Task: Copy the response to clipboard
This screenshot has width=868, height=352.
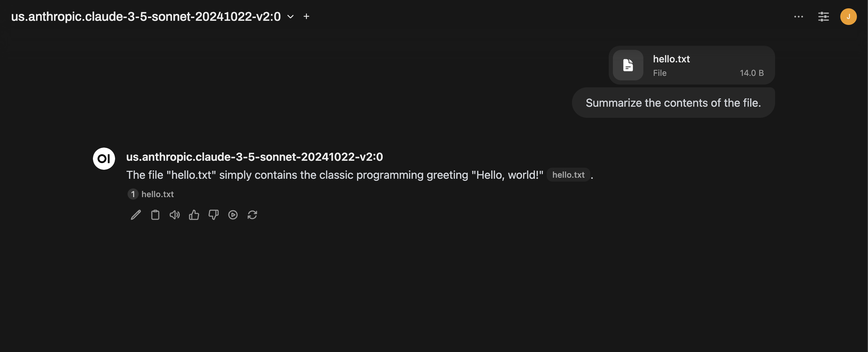Action: [155, 215]
